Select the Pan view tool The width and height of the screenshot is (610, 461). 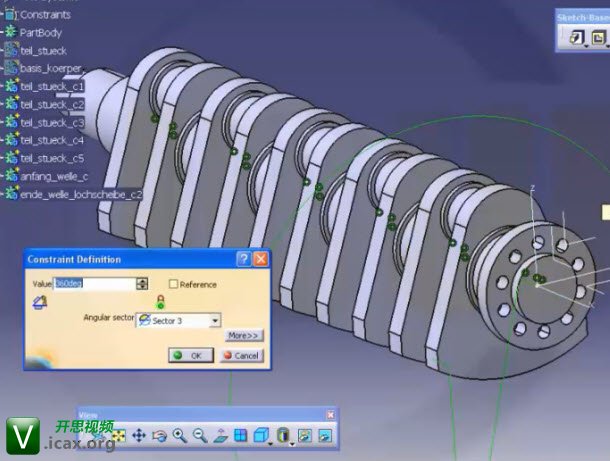coord(139,435)
